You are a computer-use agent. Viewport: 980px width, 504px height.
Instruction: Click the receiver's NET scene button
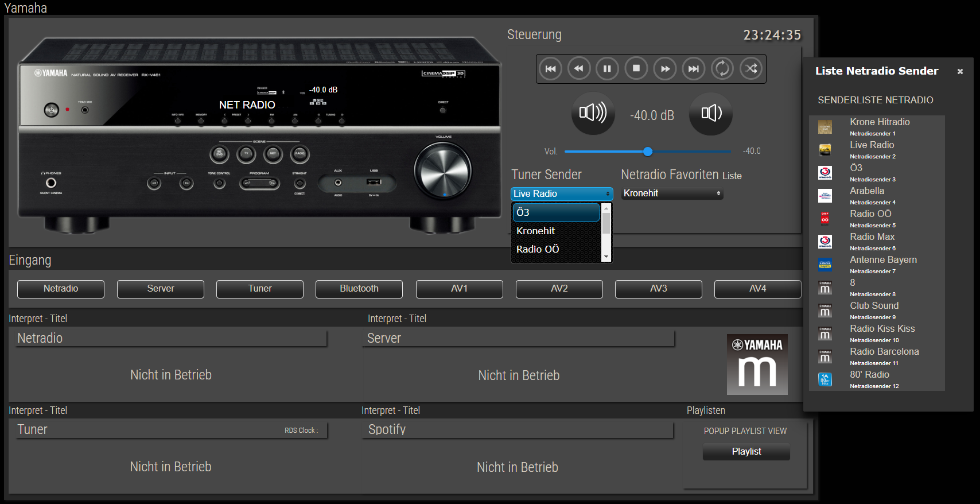pyautogui.click(x=273, y=153)
